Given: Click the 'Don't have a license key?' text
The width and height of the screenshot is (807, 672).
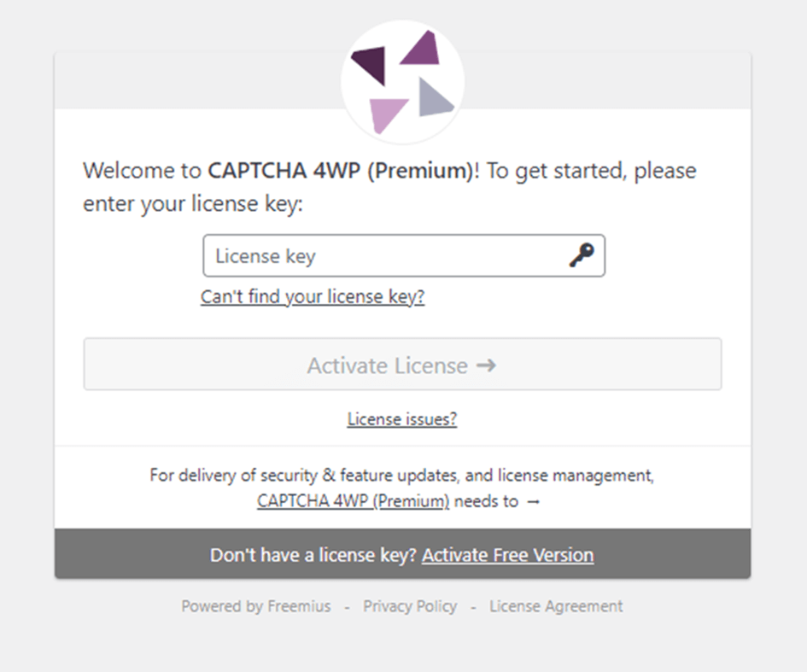Looking at the screenshot, I should coord(313,555).
